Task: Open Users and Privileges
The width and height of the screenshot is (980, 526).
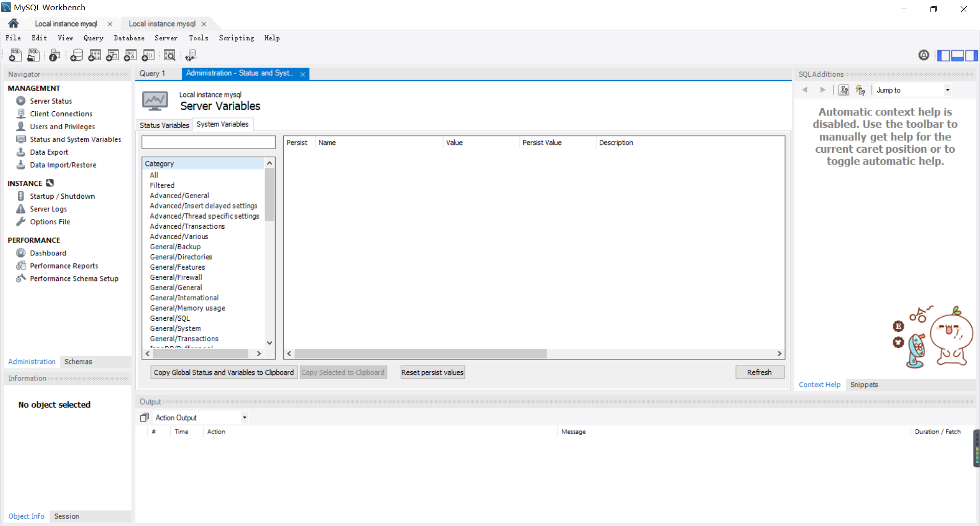Action: [62, 127]
